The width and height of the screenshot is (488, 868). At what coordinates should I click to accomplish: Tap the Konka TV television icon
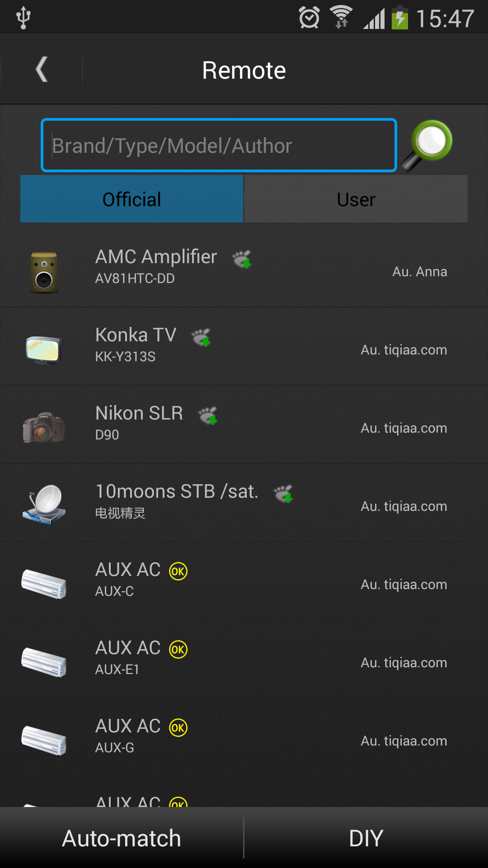pos(44,350)
